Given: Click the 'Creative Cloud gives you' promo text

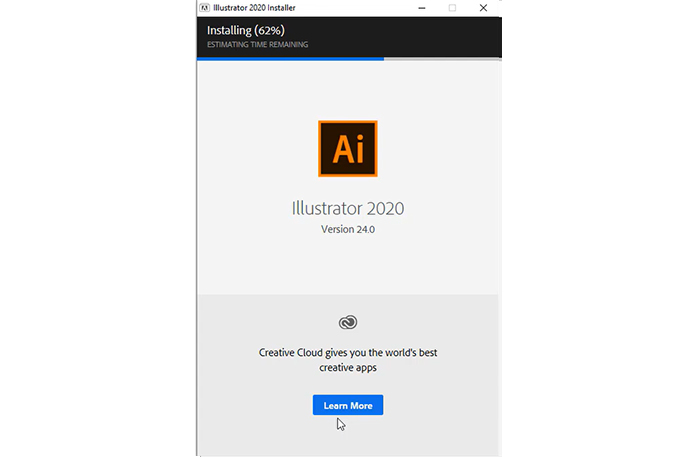Looking at the screenshot, I should point(348,360).
